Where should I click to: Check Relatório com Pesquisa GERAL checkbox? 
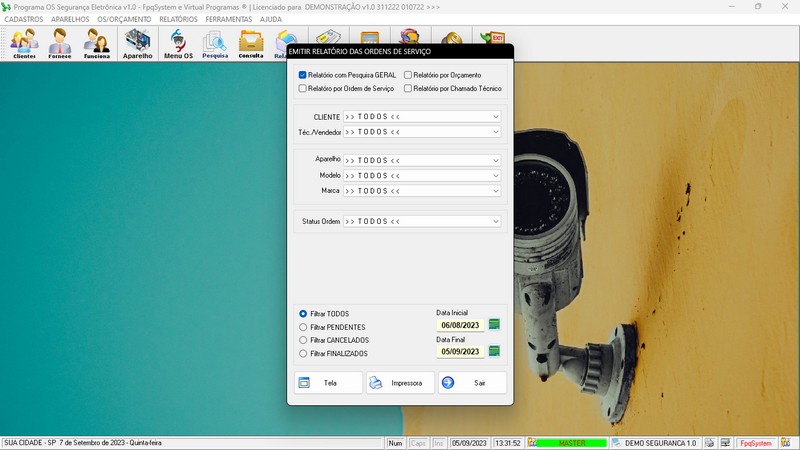pos(303,75)
